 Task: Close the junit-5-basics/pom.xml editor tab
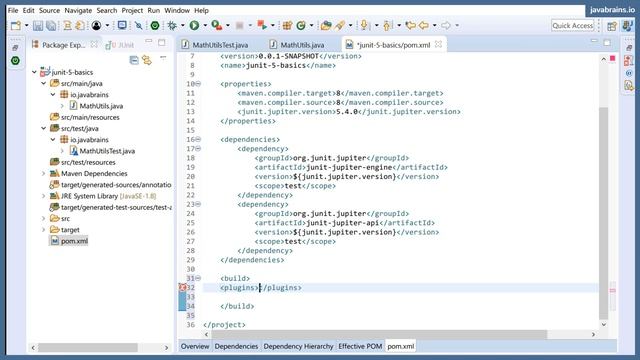click(438, 44)
